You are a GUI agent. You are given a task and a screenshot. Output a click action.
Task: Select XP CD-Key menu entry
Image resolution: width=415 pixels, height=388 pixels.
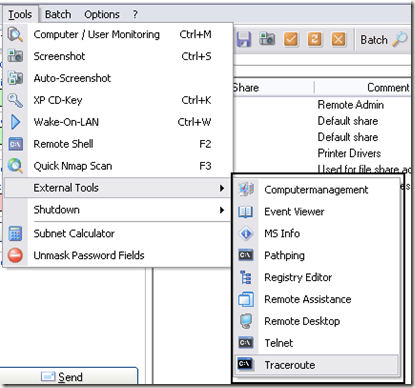pos(118,100)
